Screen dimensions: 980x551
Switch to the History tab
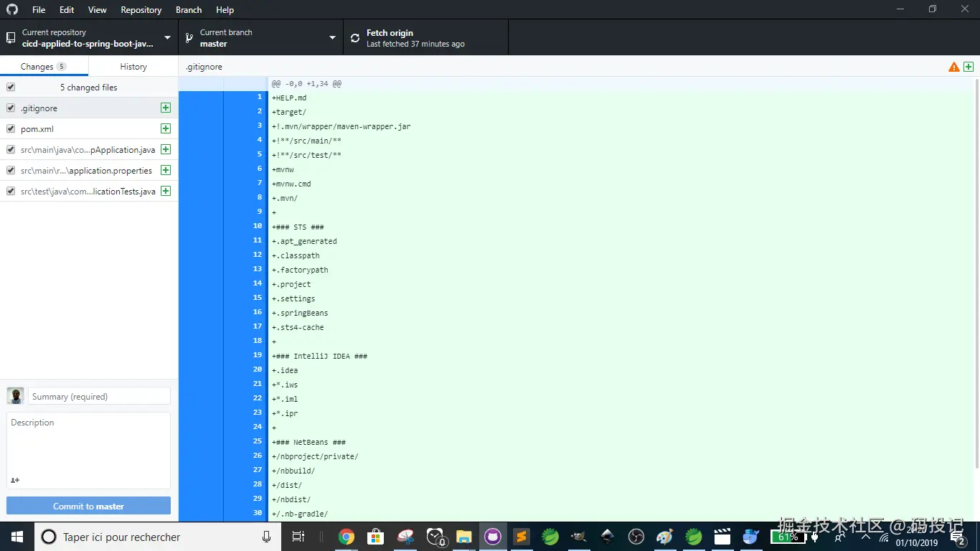[x=133, y=66]
